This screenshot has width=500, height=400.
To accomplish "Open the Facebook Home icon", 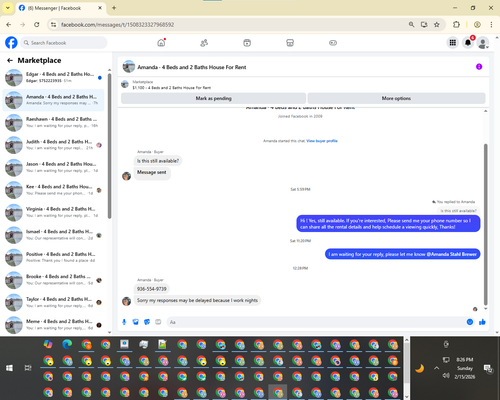I will tap(161, 43).
